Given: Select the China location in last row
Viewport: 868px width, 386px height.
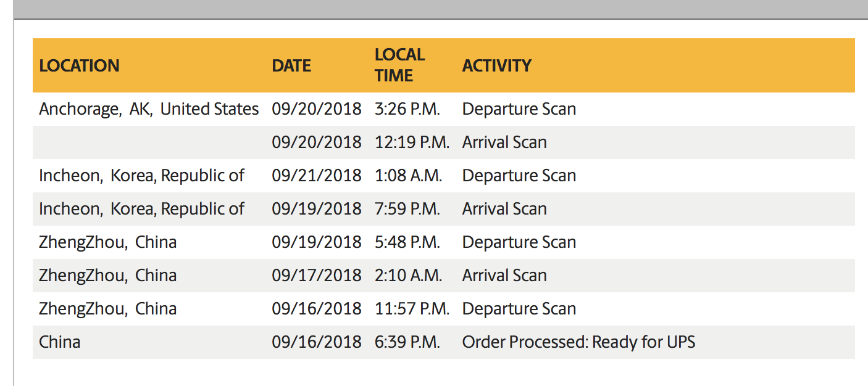Looking at the screenshot, I should [59, 342].
